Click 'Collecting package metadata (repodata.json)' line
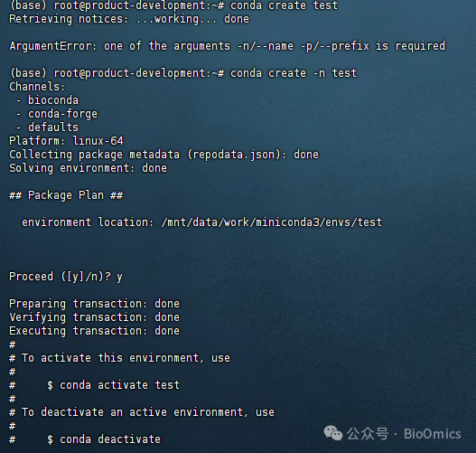476x453 pixels. [x=163, y=155]
